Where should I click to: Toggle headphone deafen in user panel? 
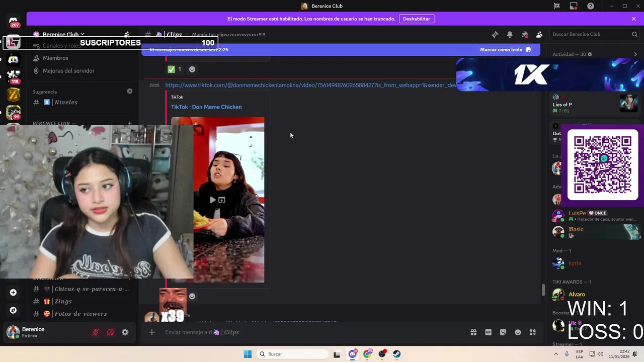point(110,332)
